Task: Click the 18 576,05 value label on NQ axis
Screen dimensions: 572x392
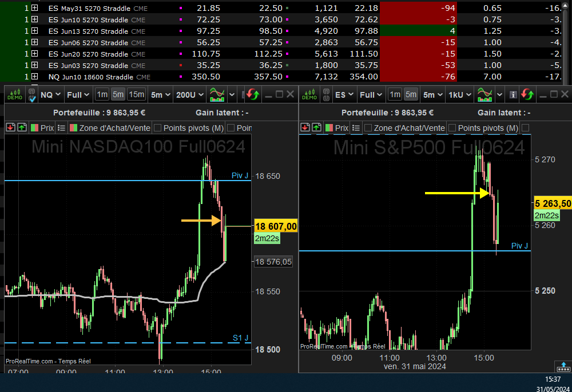Action: tap(273, 262)
